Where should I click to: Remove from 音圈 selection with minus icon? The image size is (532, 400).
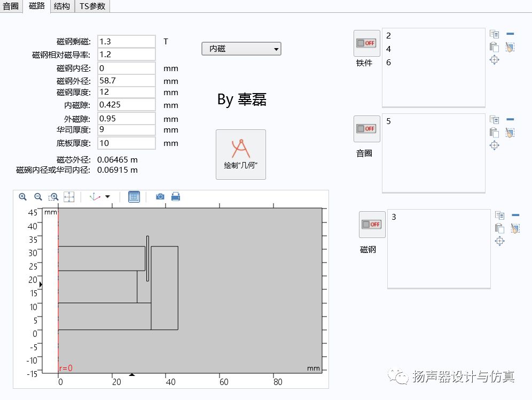coord(510,119)
